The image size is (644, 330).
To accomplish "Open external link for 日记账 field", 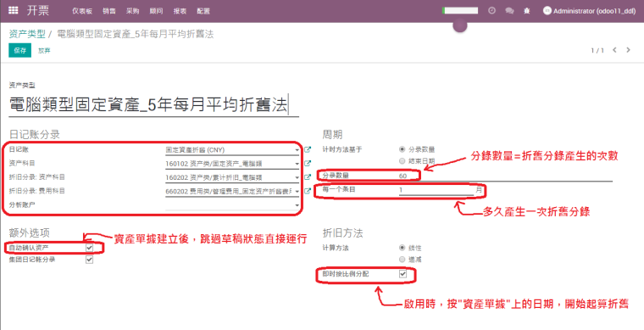I will (308, 149).
